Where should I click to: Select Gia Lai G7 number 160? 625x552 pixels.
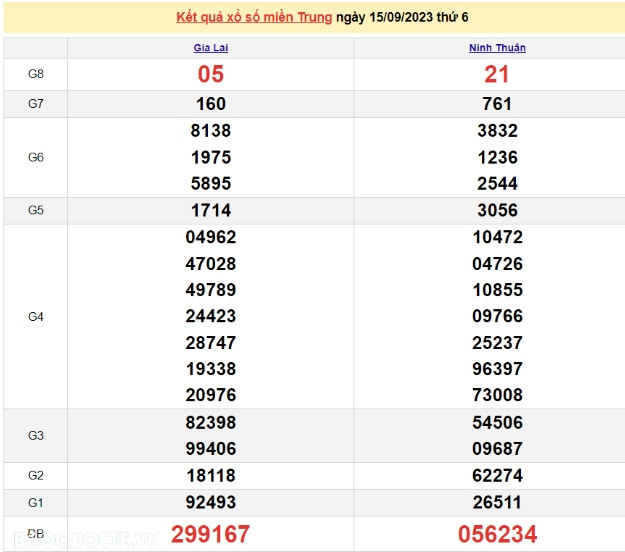(211, 104)
